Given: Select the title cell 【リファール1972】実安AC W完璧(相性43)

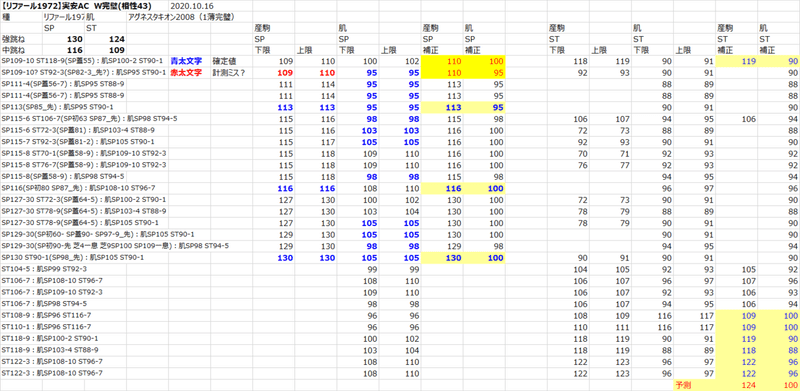Looking at the screenshot, I should pos(76,6).
